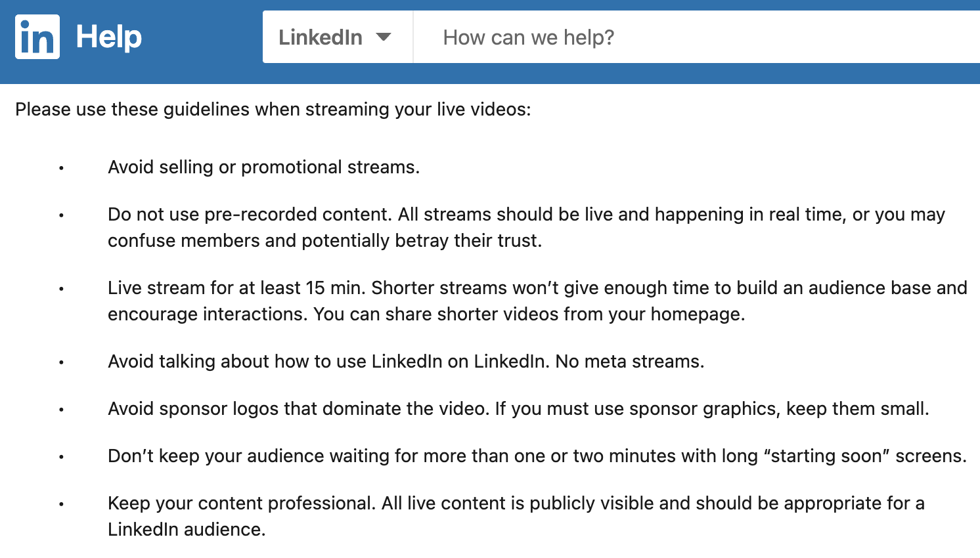Click 'Do not use pre-recorded content' guideline

pos(526,227)
